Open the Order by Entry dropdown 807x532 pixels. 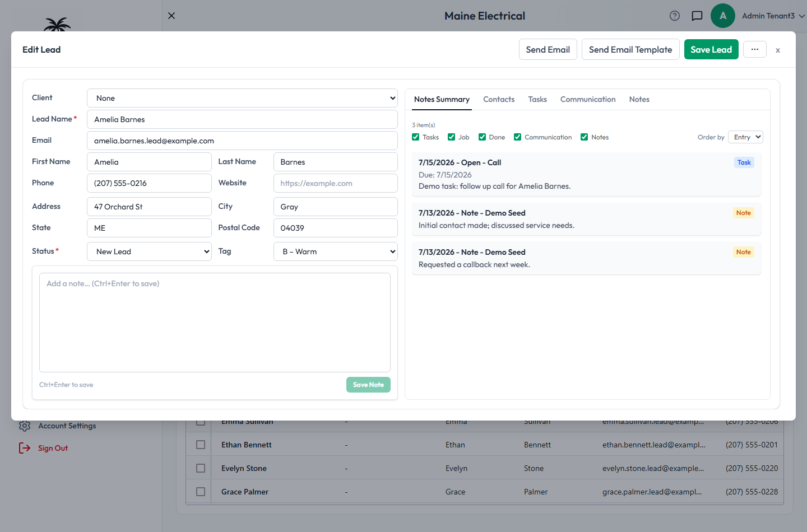point(745,137)
